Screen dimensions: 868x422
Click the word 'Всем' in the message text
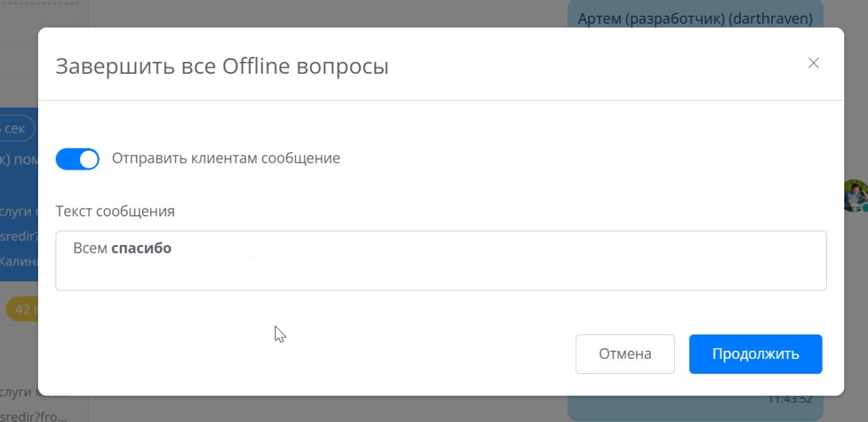90,248
